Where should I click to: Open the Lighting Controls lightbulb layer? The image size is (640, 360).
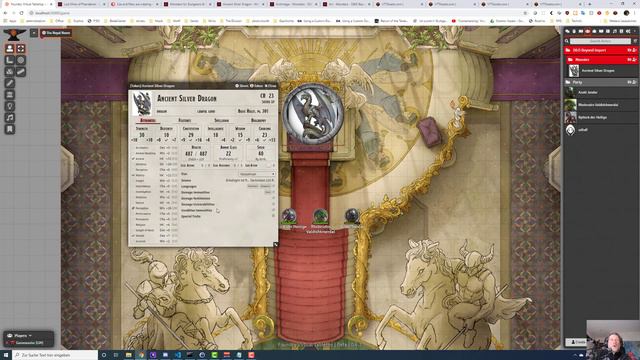(x=10, y=106)
